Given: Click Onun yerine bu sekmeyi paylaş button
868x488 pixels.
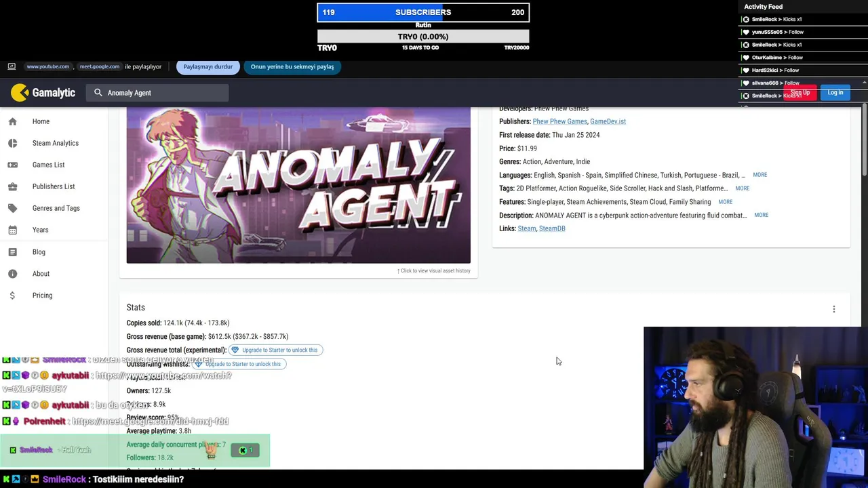Looking at the screenshot, I should tap(292, 66).
